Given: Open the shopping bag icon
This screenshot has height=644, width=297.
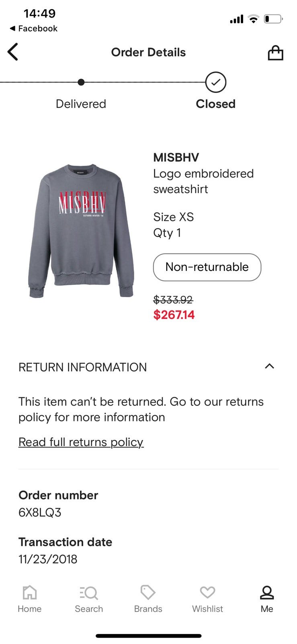Looking at the screenshot, I should coord(275,52).
